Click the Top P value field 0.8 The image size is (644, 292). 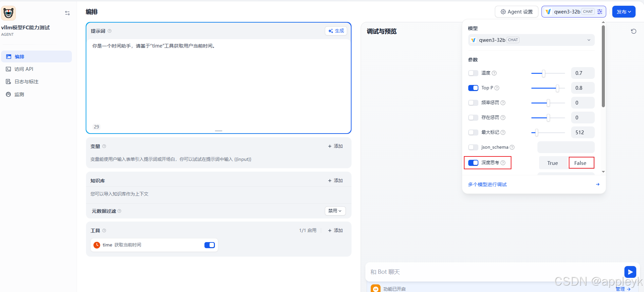point(583,88)
